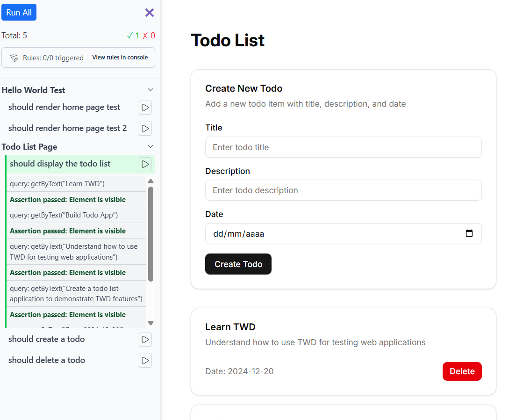Select 'should create a todo' test item
523x420 pixels.
point(47,339)
